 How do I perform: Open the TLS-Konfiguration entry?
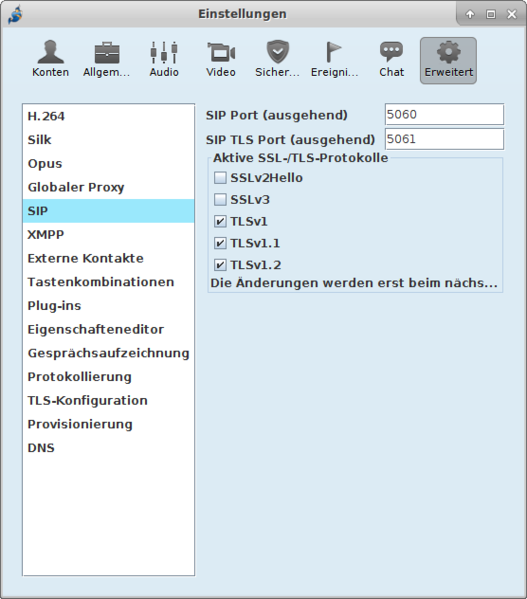(108, 400)
